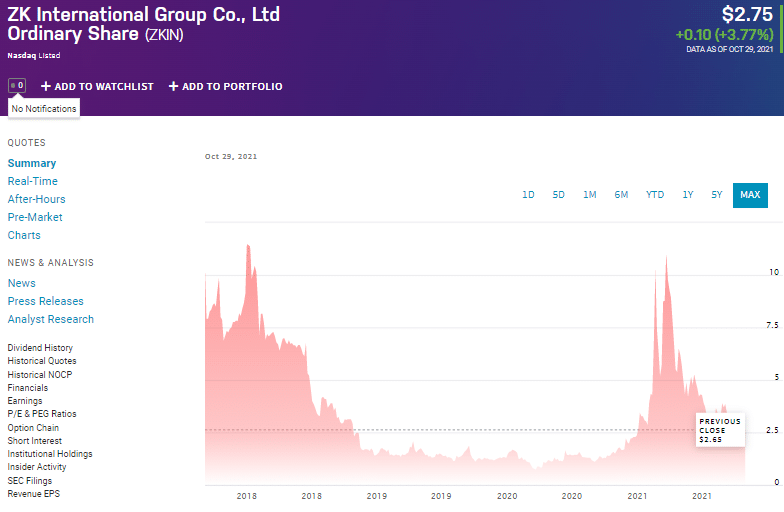The image size is (784, 512).
Task: Go to After-Hours quotes
Action: pos(36,199)
